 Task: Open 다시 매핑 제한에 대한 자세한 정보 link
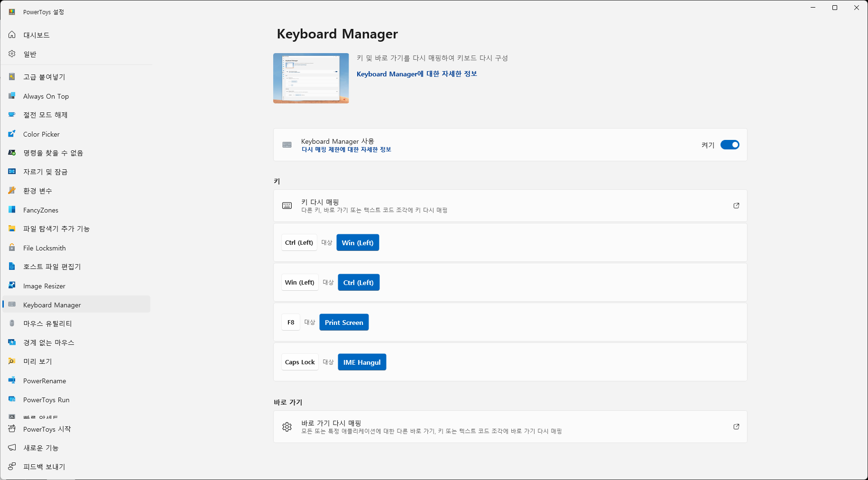click(x=346, y=149)
